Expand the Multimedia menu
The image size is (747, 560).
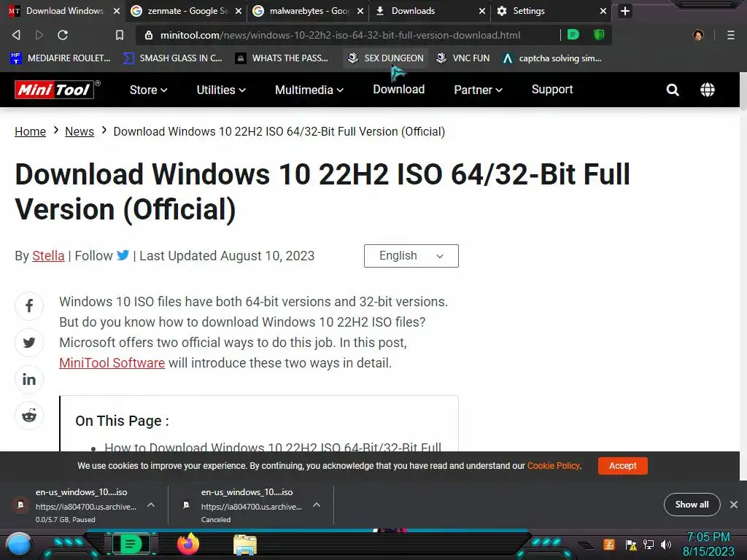(309, 90)
